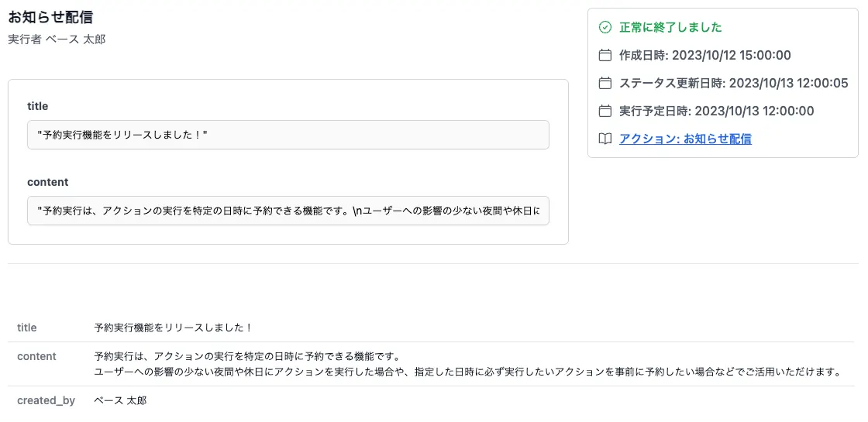This screenshot has height=422, width=868.
Task: Click the table line starting ユーザーへの影響の少ない夜間
Action: 468,371
